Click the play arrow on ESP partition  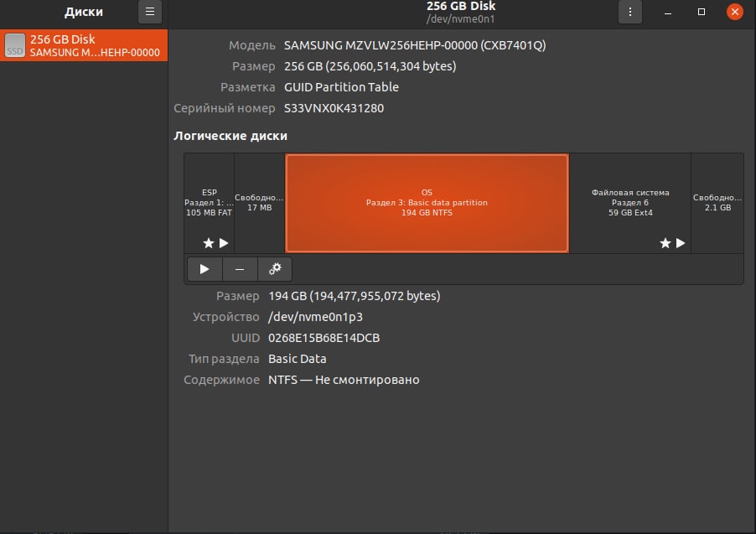click(x=224, y=243)
